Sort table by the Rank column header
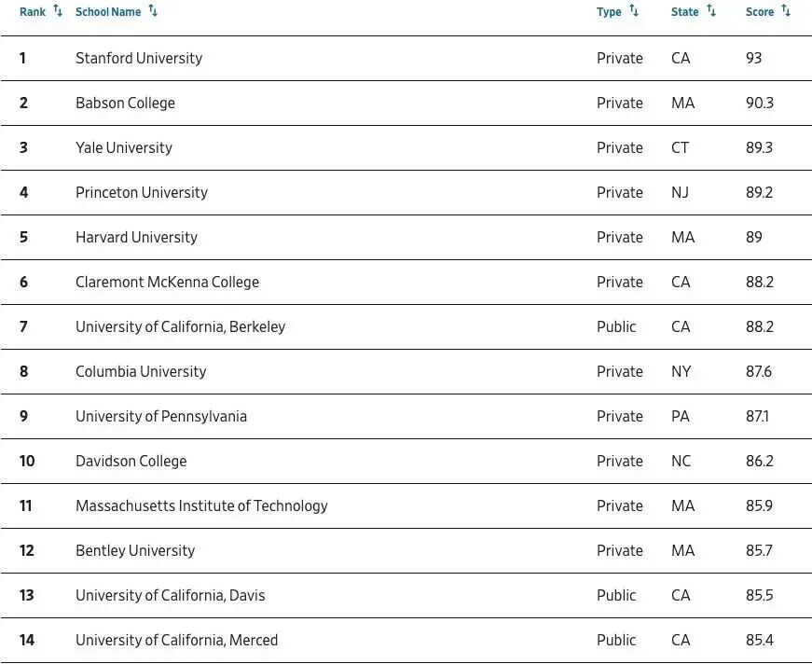The height and width of the screenshot is (664, 812). 33,12
